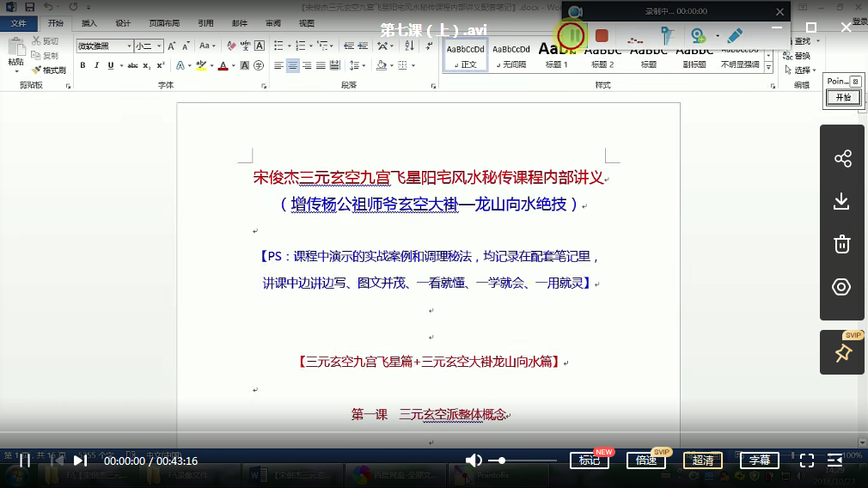Mute the video volume speaker
868x488 pixels.
(474, 461)
